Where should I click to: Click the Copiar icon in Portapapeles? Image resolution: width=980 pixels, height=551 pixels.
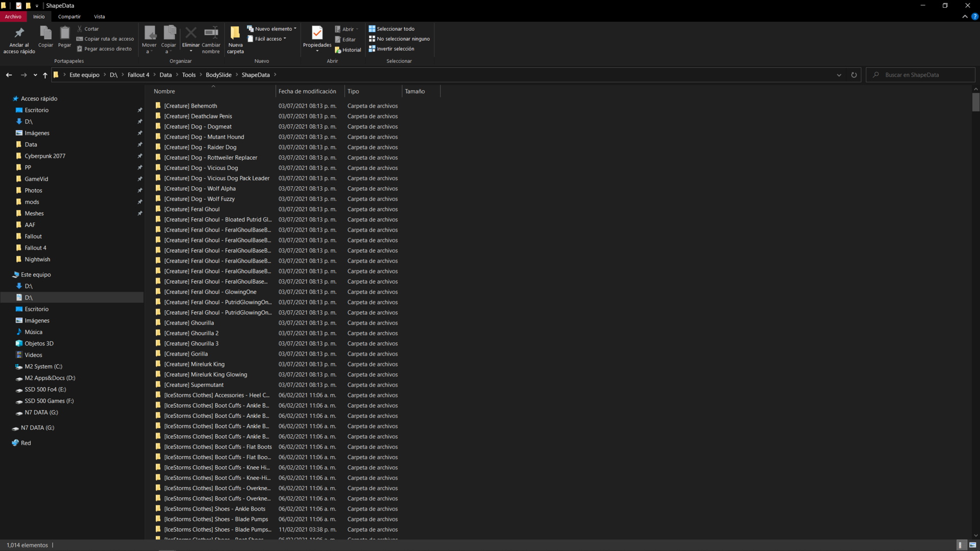pyautogui.click(x=45, y=34)
